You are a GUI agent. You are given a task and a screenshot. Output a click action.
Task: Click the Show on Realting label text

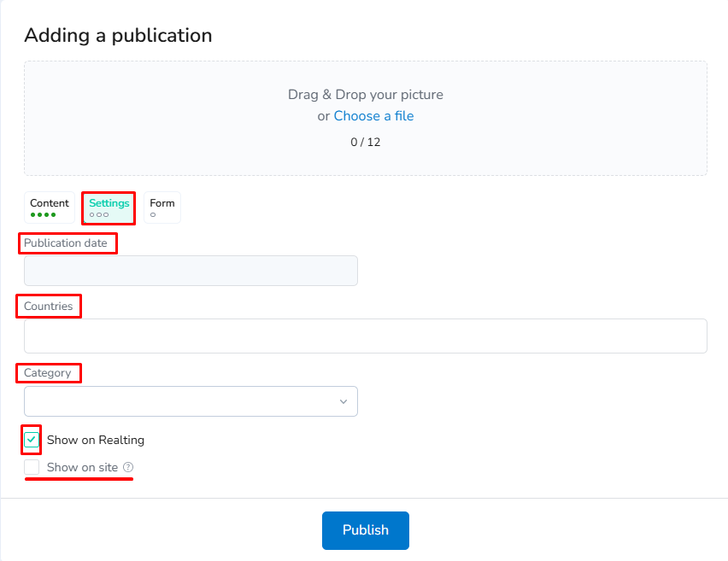pyautogui.click(x=96, y=440)
